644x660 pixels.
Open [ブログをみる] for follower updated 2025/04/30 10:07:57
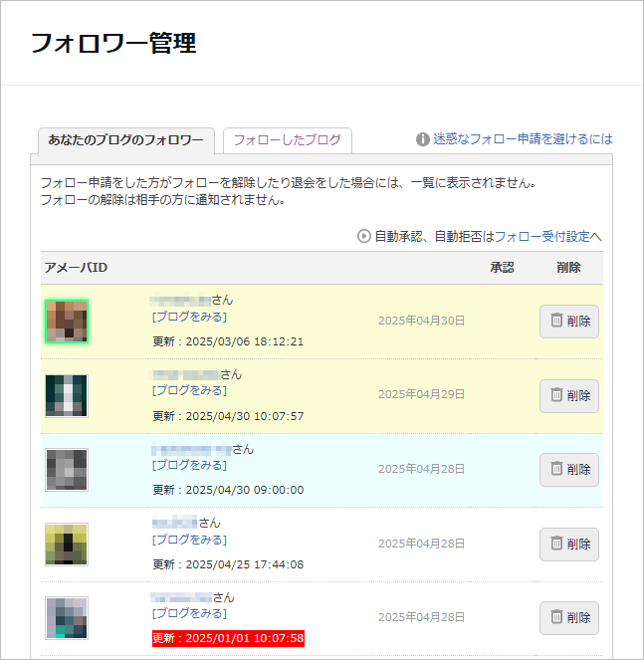(x=189, y=390)
